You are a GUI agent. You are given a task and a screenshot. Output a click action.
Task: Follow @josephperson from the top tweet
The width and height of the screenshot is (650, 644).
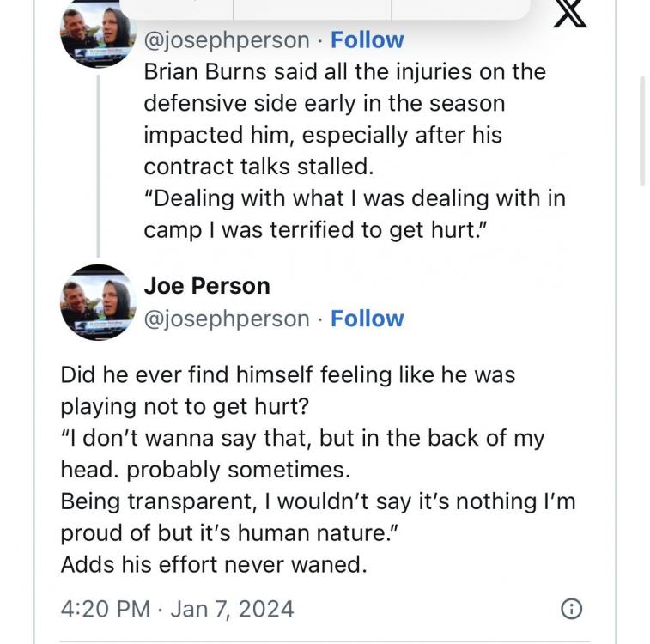pos(367,39)
